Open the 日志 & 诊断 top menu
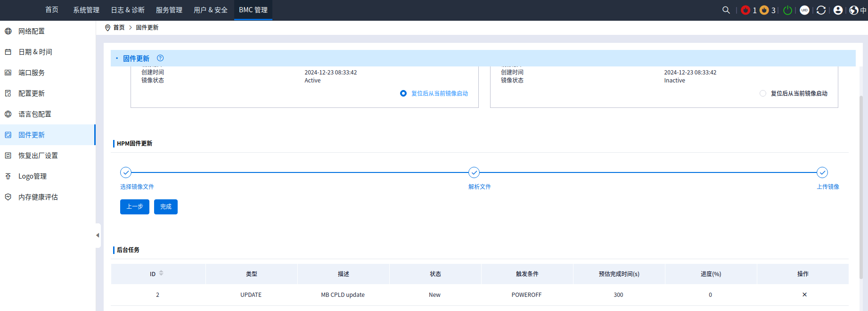868x311 pixels. click(128, 10)
